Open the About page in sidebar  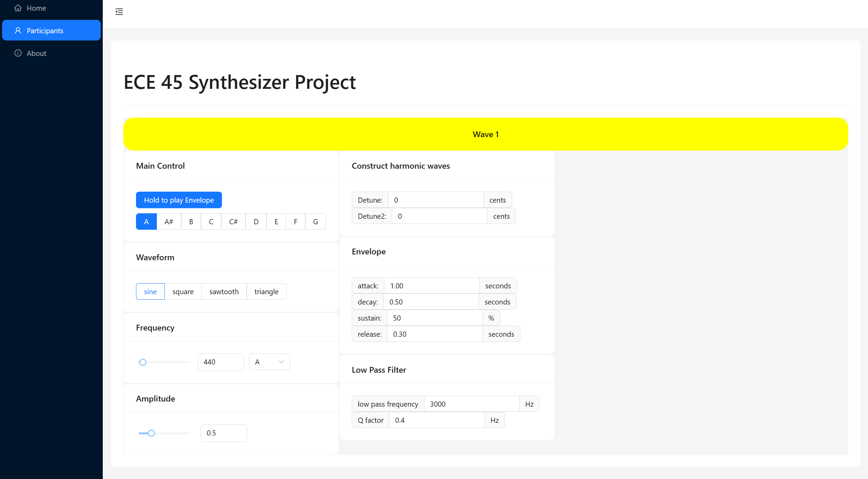click(x=36, y=53)
